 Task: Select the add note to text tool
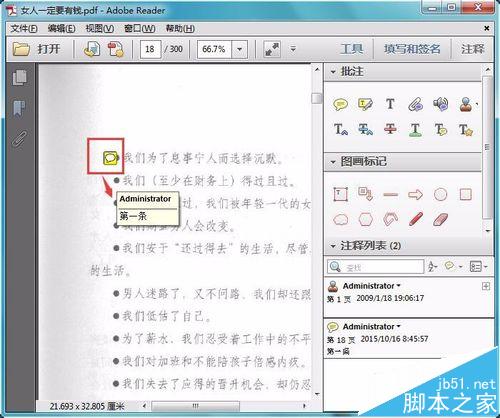click(x=441, y=129)
